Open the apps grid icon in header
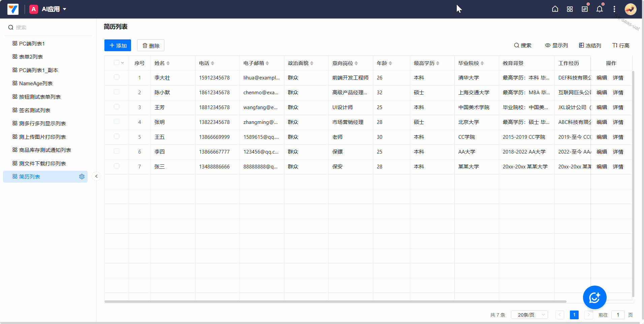 point(570,9)
